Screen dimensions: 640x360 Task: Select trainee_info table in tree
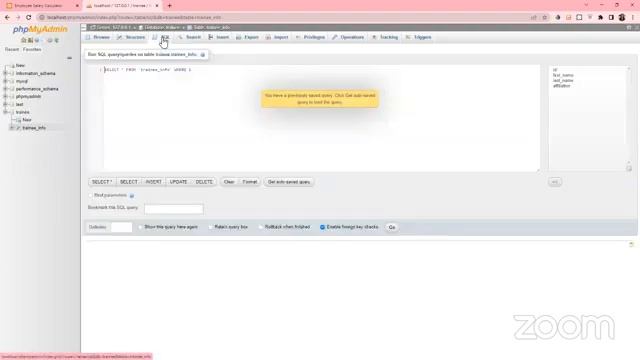34,128
